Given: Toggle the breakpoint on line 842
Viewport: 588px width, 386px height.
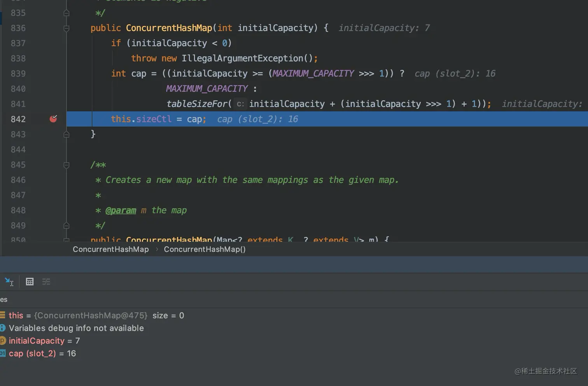Looking at the screenshot, I should pyautogui.click(x=53, y=119).
